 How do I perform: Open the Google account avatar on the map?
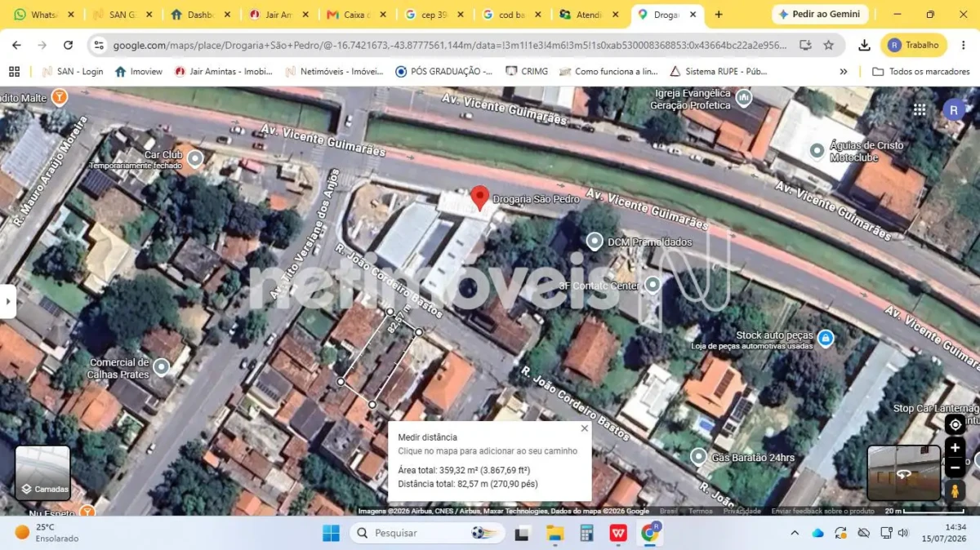tap(954, 109)
